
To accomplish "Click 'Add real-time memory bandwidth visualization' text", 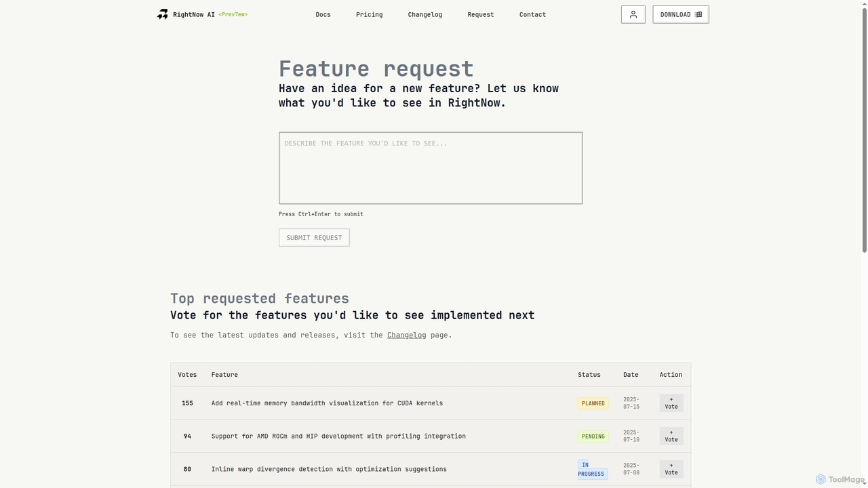I will [x=327, y=403].
